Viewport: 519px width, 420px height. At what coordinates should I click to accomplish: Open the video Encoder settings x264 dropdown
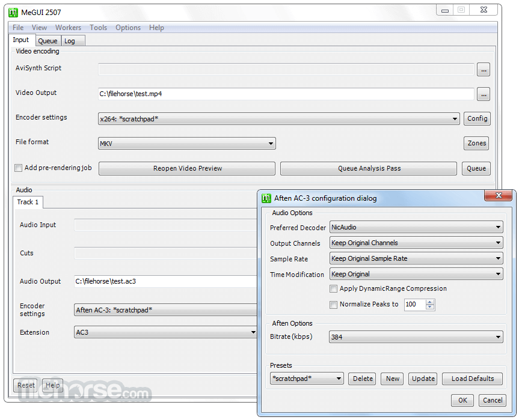(278, 119)
